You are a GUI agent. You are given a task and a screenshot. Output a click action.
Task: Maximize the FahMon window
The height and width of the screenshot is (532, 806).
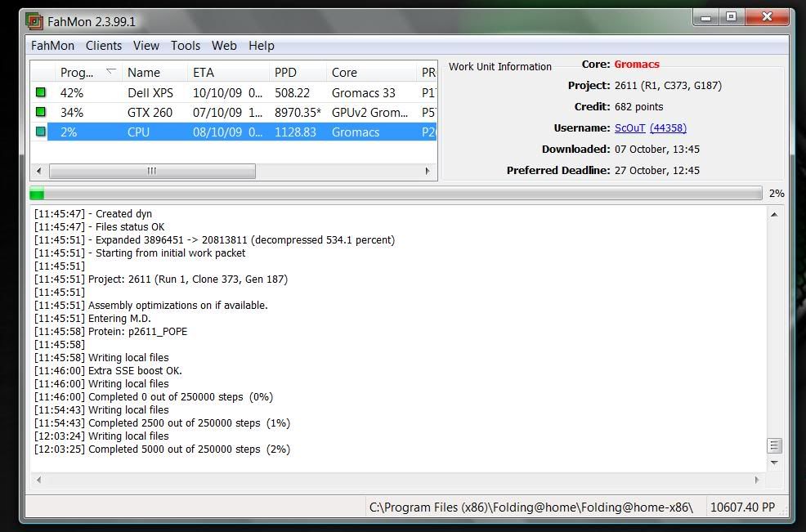[732, 17]
